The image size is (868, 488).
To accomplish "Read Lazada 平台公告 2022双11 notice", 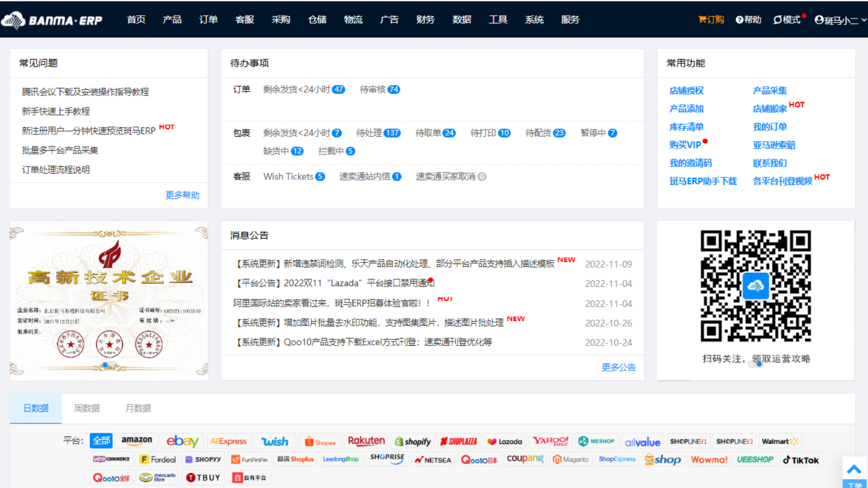I will [334, 283].
